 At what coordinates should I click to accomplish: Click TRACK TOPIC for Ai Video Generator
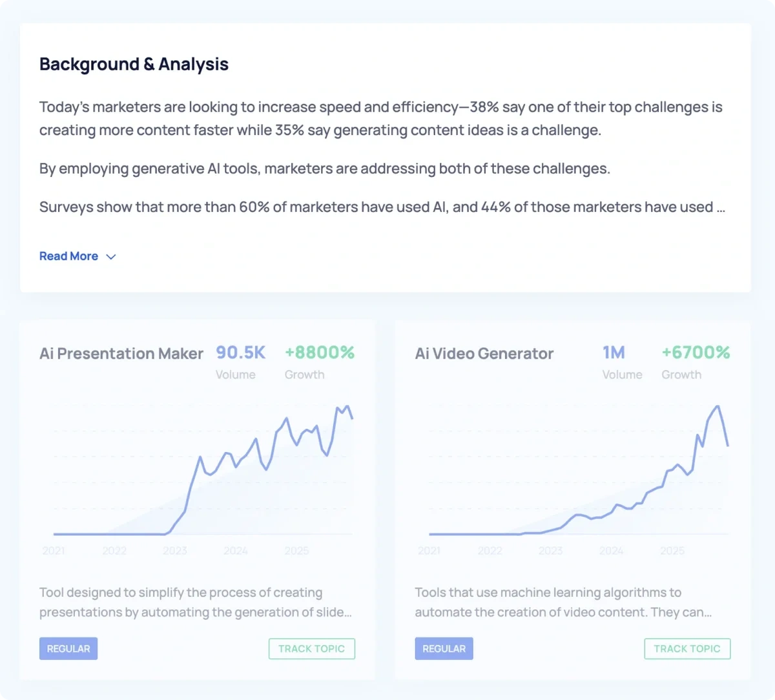click(687, 648)
